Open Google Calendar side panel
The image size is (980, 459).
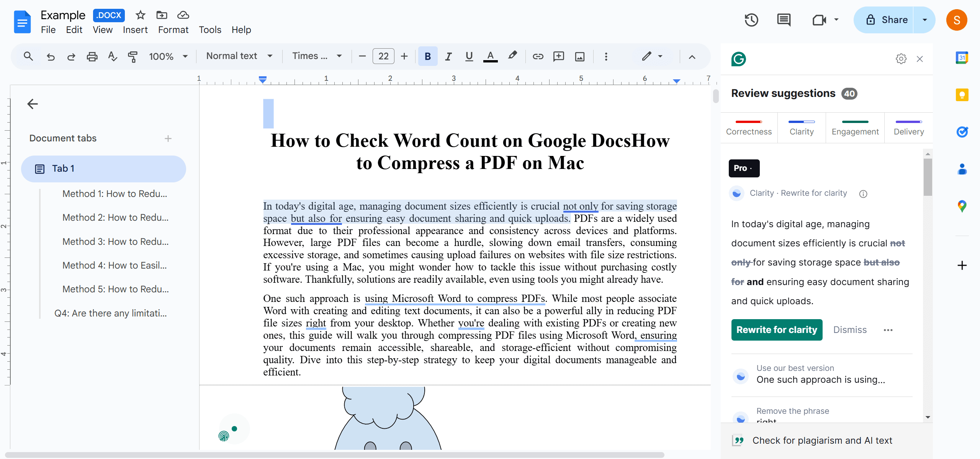click(x=962, y=58)
